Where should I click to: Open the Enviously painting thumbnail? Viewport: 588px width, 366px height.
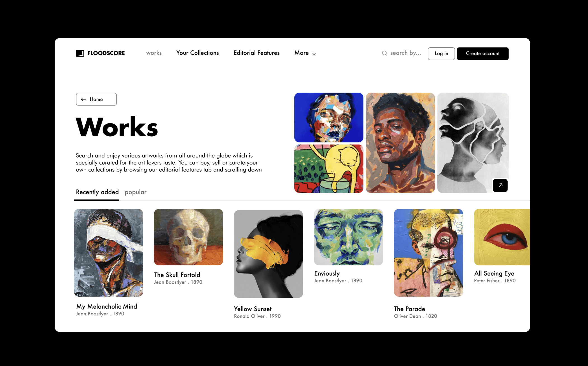348,237
